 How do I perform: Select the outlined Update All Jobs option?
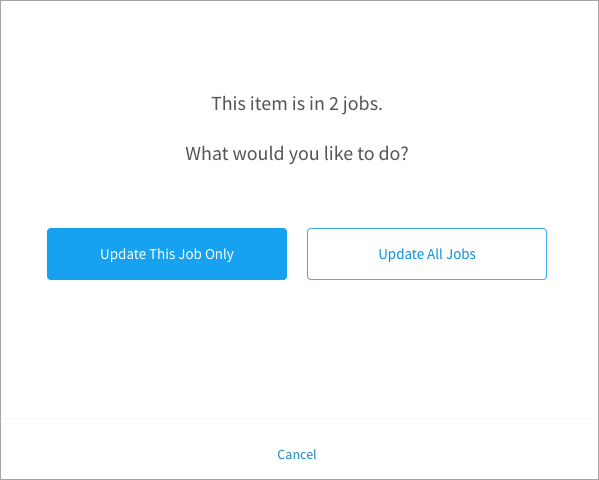click(427, 254)
